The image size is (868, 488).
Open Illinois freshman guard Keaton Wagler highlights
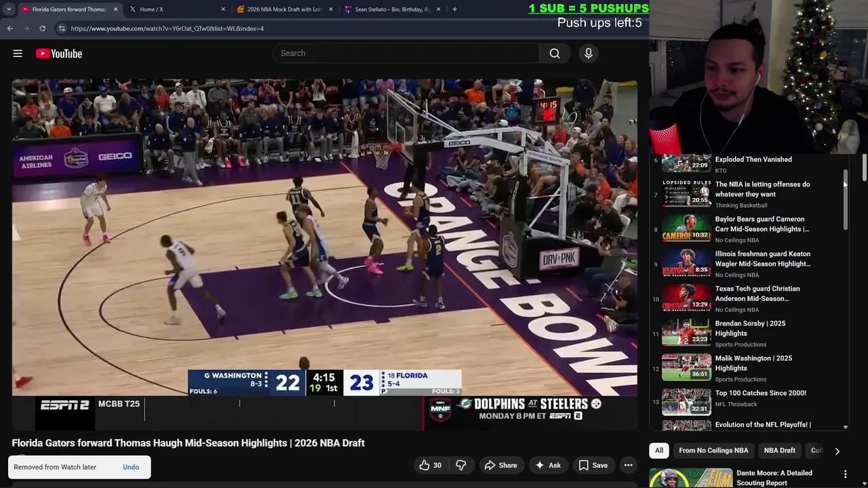(763, 259)
